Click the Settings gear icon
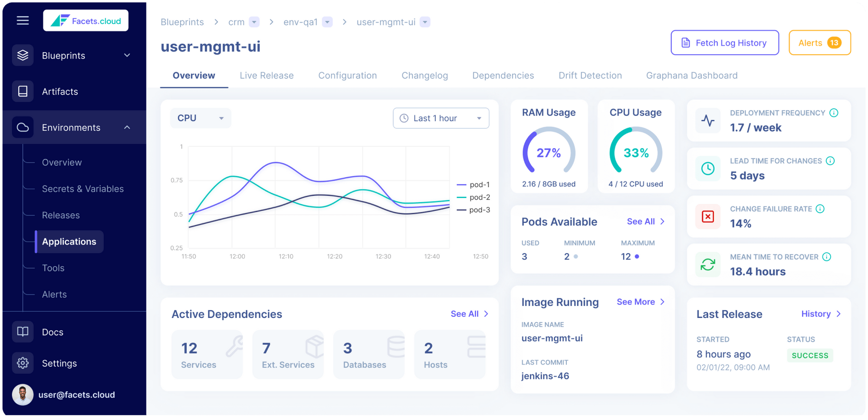Screen dimensions: 868x420 pyautogui.click(x=23, y=363)
